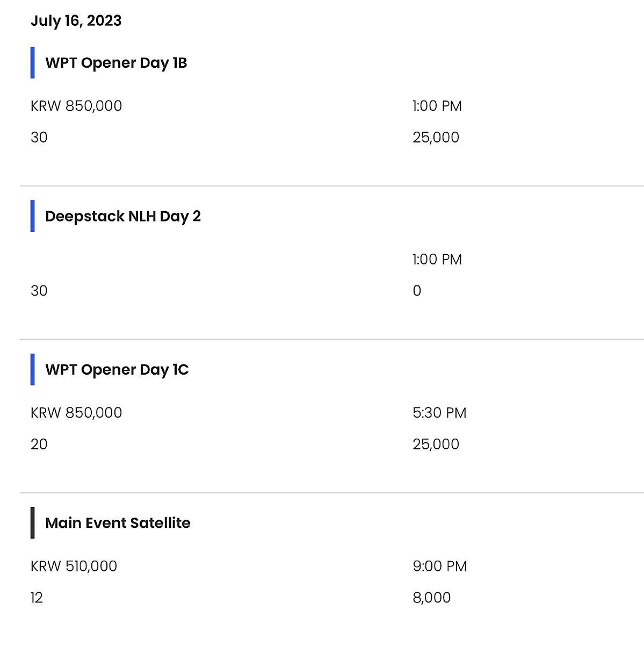Click the KRW 510,000 satellite buy-in
Image resolution: width=644 pixels, height=645 pixels.
pyautogui.click(x=74, y=566)
